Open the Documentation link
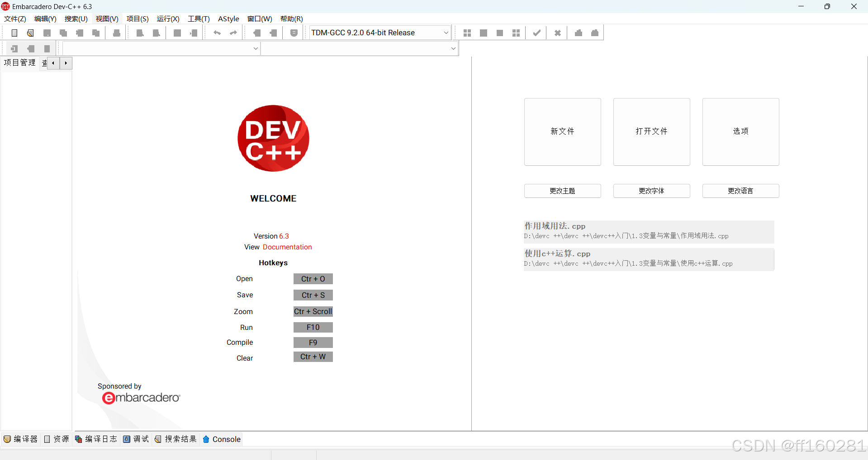Image resolution: width=868 pixels, height=460 pixels. [287, 247]
